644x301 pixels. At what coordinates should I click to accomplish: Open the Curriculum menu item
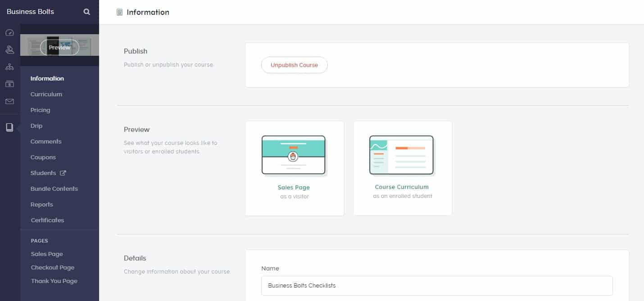click(46, 94)
